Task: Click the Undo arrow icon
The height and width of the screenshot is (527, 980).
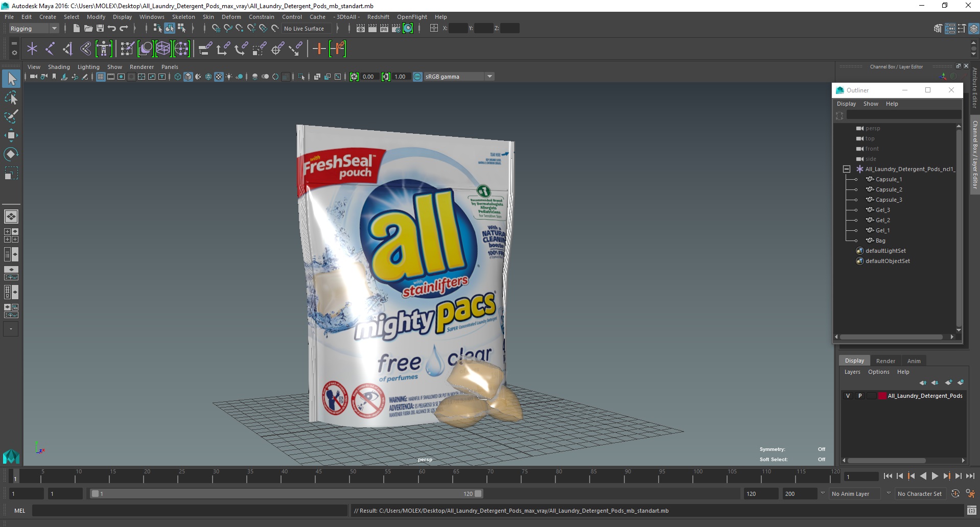Action: [x=111, y=29]
